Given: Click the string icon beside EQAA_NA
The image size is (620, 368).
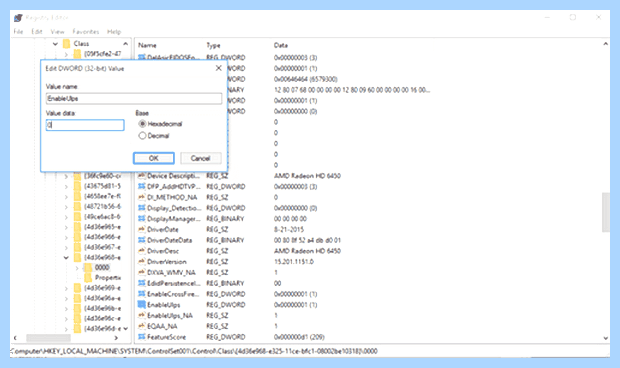Looking at the screenshot, I should (142, 326).
